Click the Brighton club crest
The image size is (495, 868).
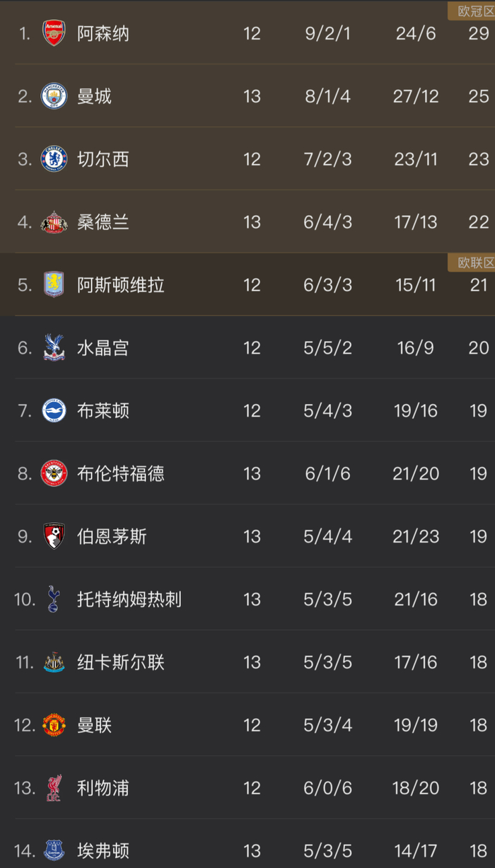click(x=52, y=411)
